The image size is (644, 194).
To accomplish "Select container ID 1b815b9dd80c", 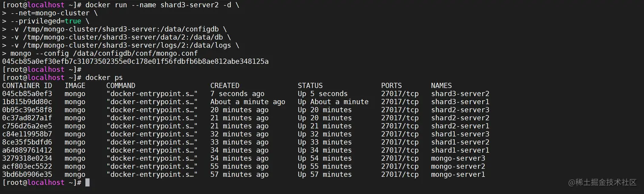I will [27, 102].
